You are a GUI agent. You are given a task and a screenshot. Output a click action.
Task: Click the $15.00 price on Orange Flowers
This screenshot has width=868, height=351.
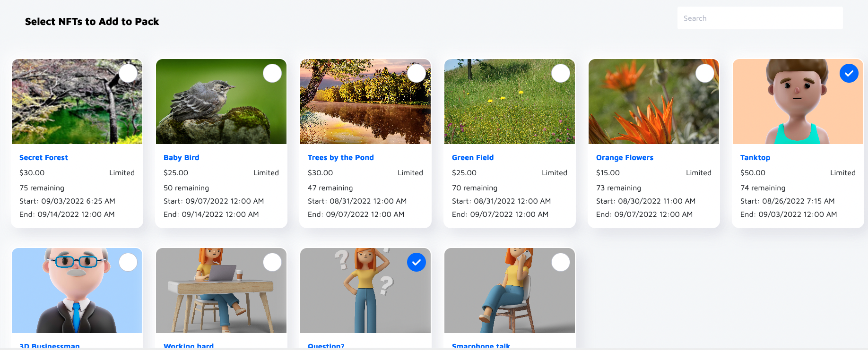(x=608, y=173)
